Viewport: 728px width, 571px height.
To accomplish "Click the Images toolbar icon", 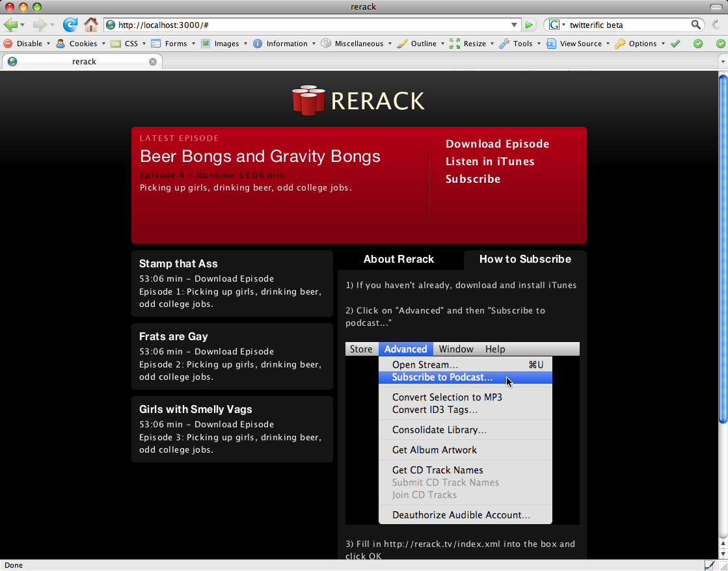I will (x=206, y=44).
